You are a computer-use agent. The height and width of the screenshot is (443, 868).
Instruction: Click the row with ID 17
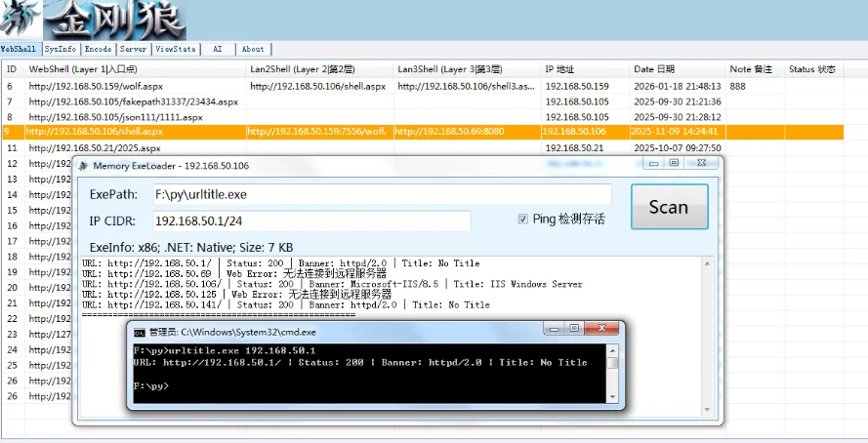click(36, 241)
